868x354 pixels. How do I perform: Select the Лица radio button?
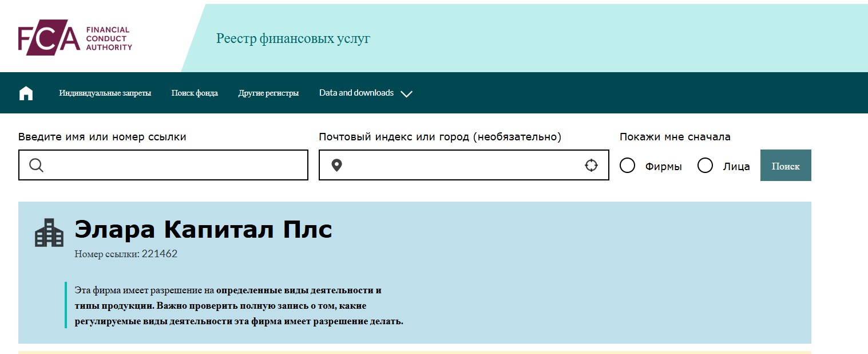[x=706, y=166]
